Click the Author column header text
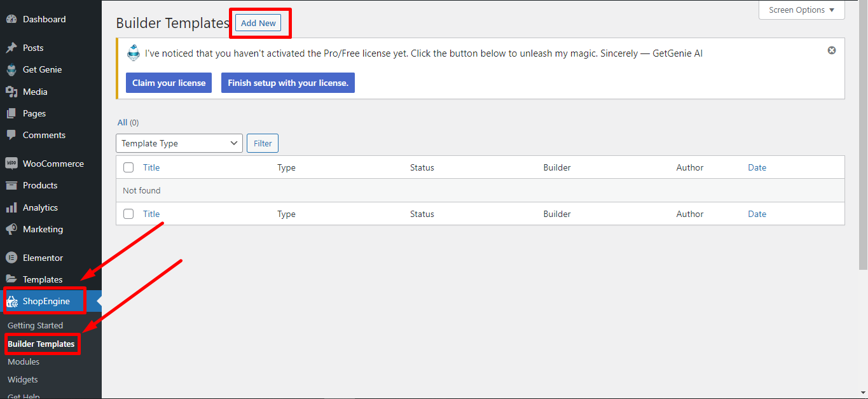Screen dimensions: 868x399 coord(690,167)
